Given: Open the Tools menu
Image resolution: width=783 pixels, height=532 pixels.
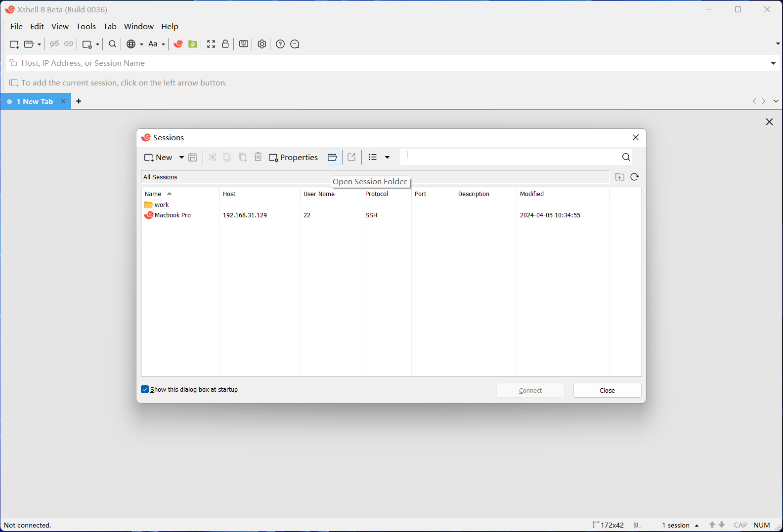Looking at the screenshot, I should pyautogui.click(x=86, y=26).
